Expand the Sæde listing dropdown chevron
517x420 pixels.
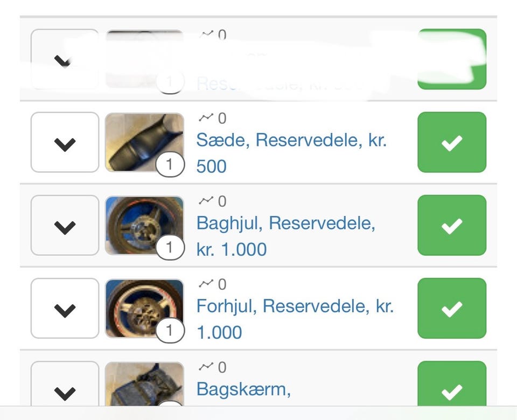pyautogui.click(x=65, y=143)
